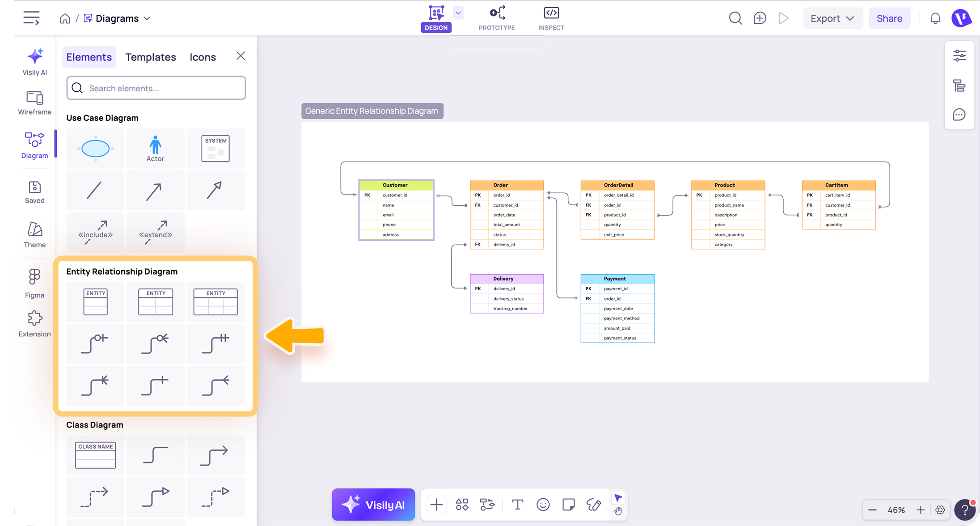Pick the CLASS NAME element
980x526 pixels.
[x=95, y=455]
